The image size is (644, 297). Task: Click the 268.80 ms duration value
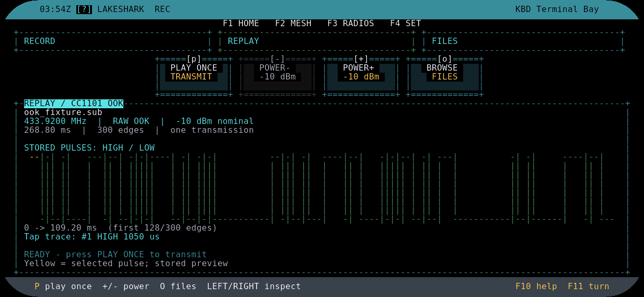point(48,130)
